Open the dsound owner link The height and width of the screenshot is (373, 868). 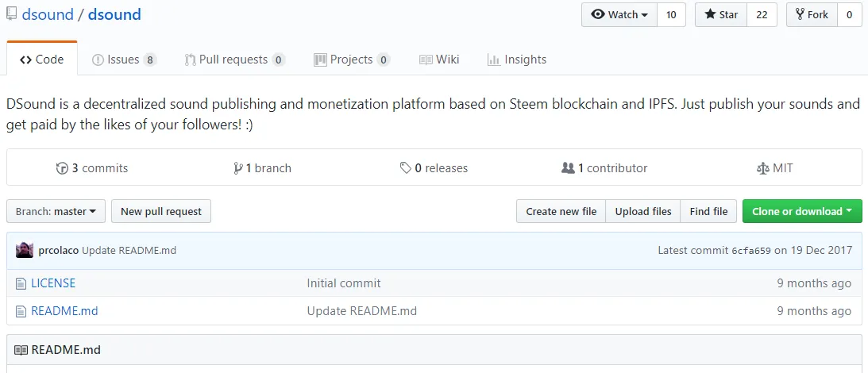pyautogui.click(x=48, y=13)
